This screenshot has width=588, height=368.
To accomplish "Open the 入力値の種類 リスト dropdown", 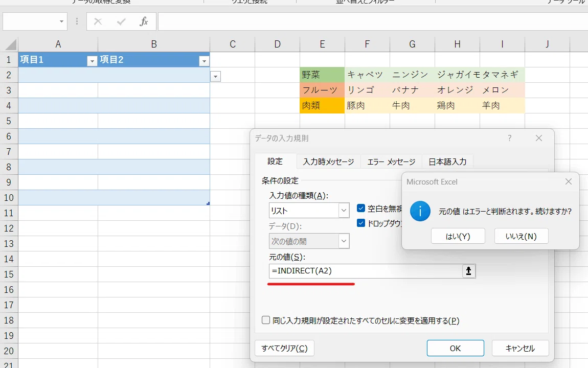I will (344, 211).
